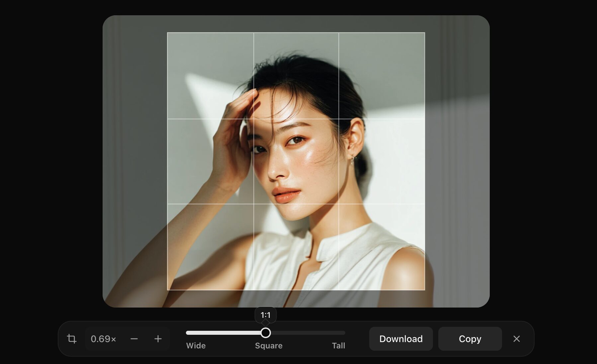Click the crop tool icon

coord(71,339)
